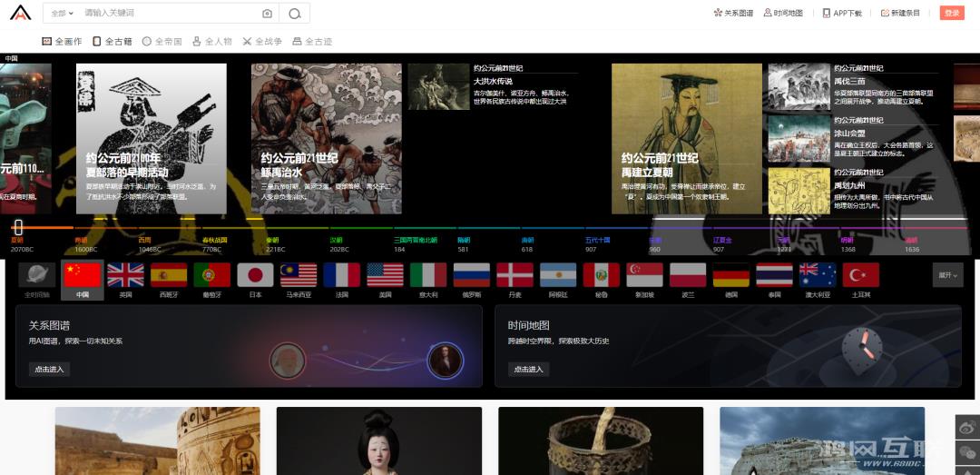980x475 pixels.
Task: Select the Italy flag
Action: tap(428, 274)
